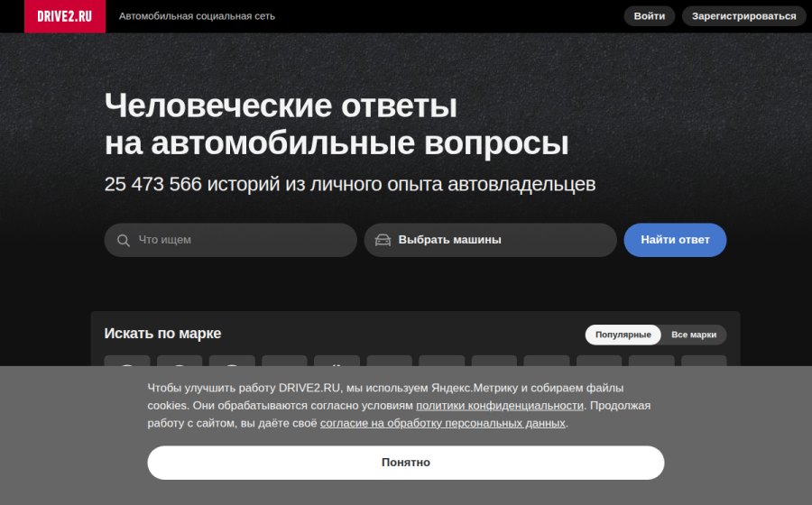
Task: Click the Найти ответ button
Action: pos(675,240)
